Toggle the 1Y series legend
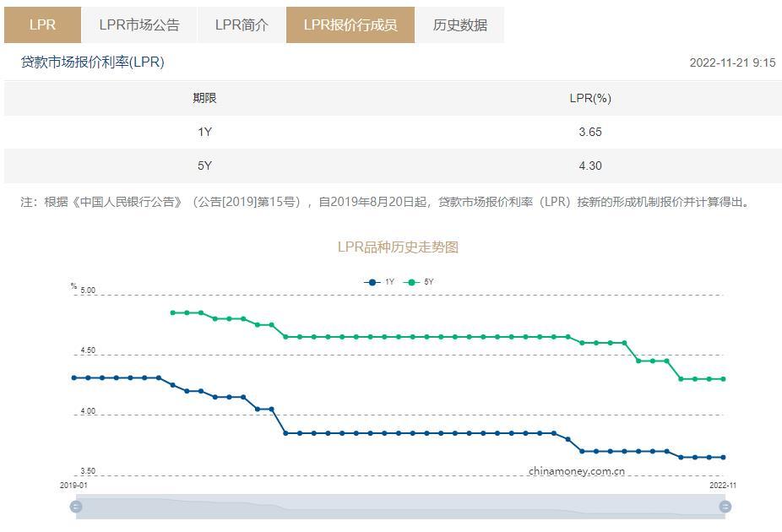This screenshot has height=532, width=782. click(x=379, y=282)
